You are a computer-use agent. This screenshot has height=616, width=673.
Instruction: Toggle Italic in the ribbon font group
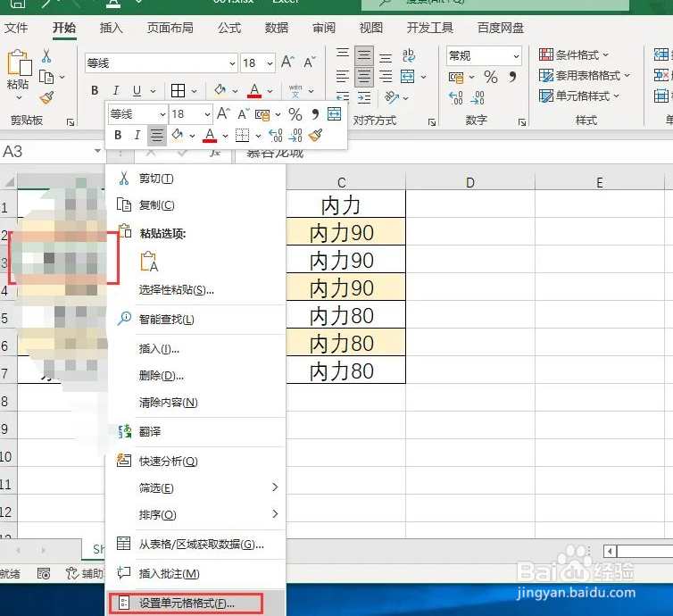coord(116,90)
